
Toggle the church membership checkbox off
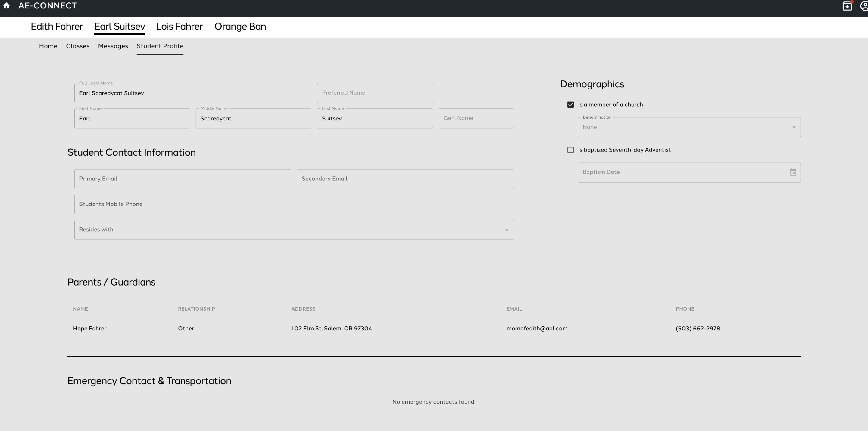click(x=570, y=104)
